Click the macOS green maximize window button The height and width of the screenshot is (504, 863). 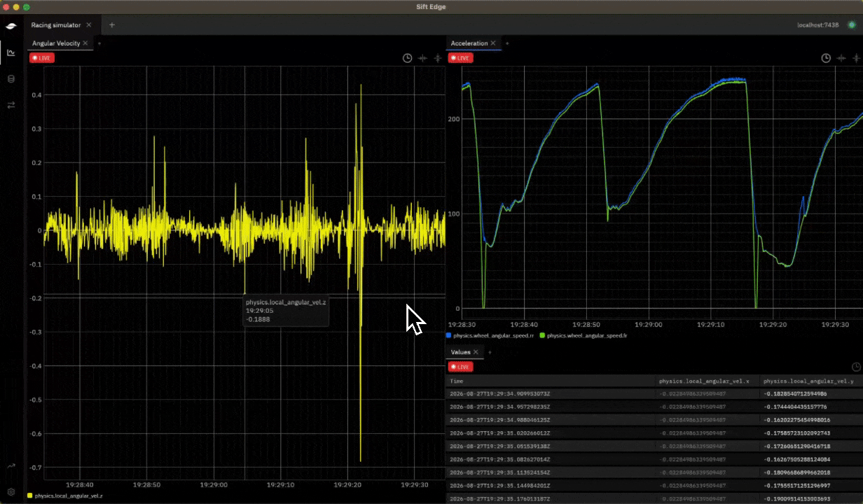coord(27,6)
